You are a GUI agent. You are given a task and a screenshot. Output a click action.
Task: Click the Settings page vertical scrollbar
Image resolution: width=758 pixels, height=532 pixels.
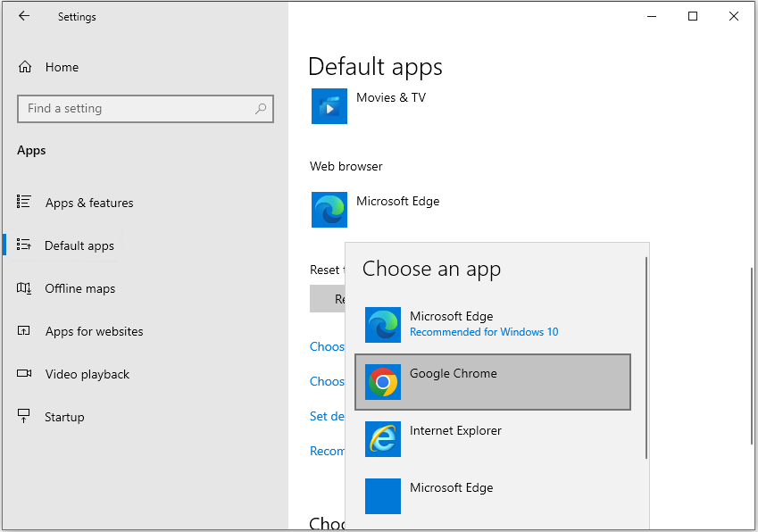point(752,355)
